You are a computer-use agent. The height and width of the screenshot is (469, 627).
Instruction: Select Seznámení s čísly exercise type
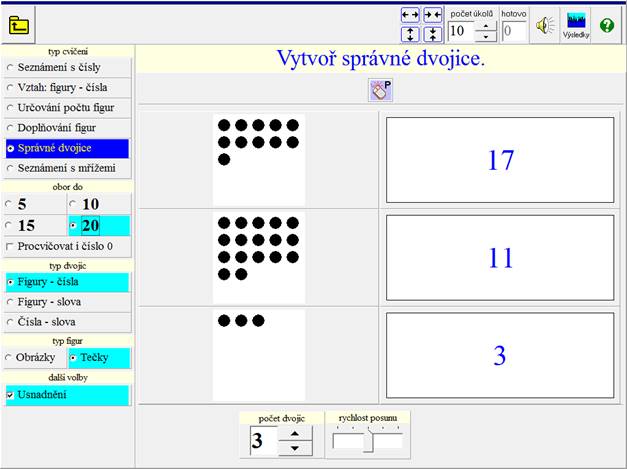point(67,67)
